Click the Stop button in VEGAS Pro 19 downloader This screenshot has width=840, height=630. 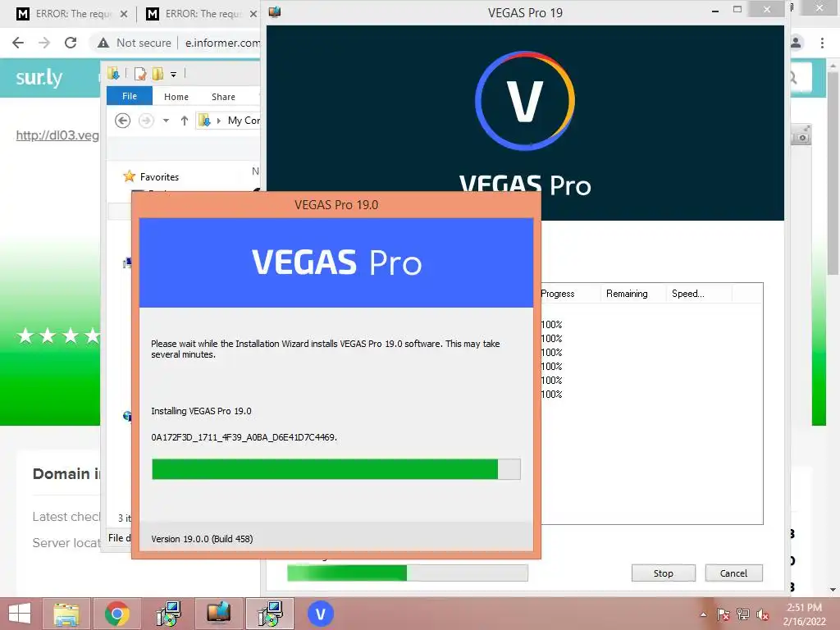point(663,573)
